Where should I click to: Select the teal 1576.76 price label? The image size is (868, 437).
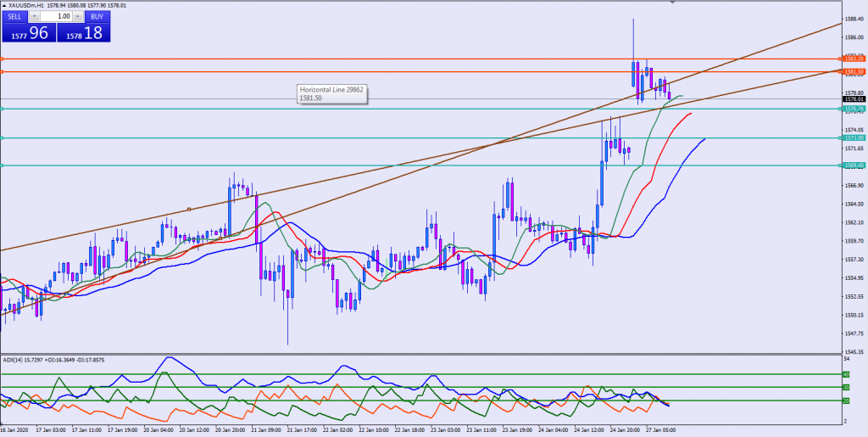click(x=854, y=109)
